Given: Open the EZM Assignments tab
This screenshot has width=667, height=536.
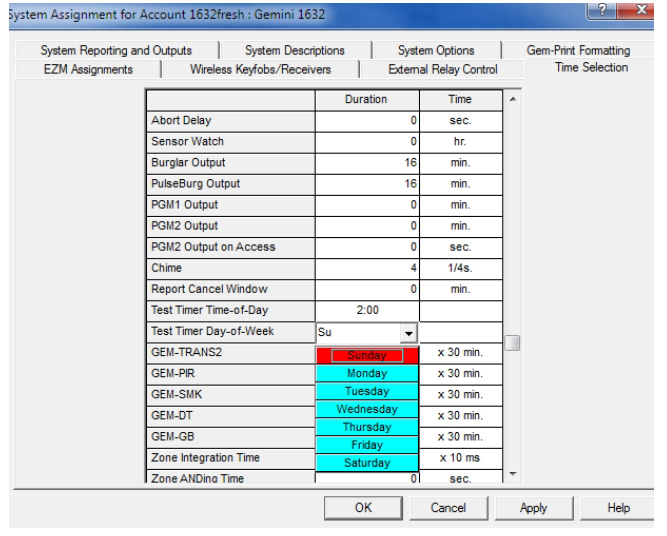Looking at the screenshot, I should coord(88,69).
